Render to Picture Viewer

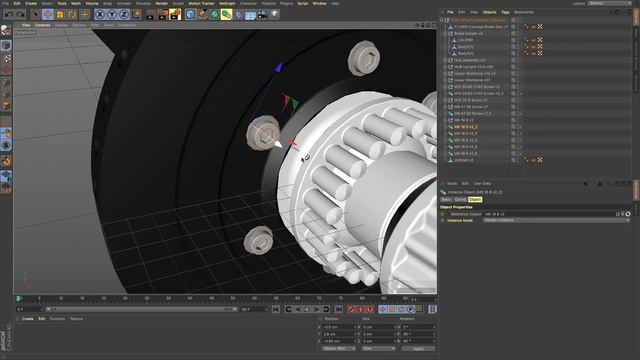click(x=163, y=15)
